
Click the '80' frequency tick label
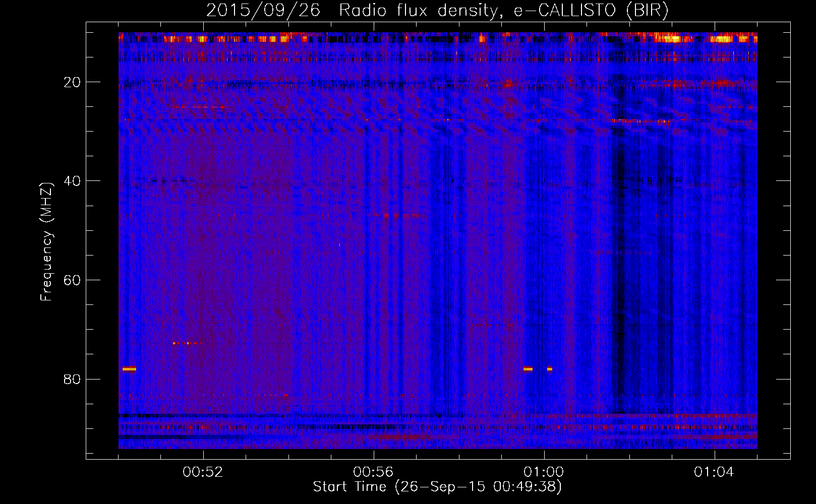point(73,379)
